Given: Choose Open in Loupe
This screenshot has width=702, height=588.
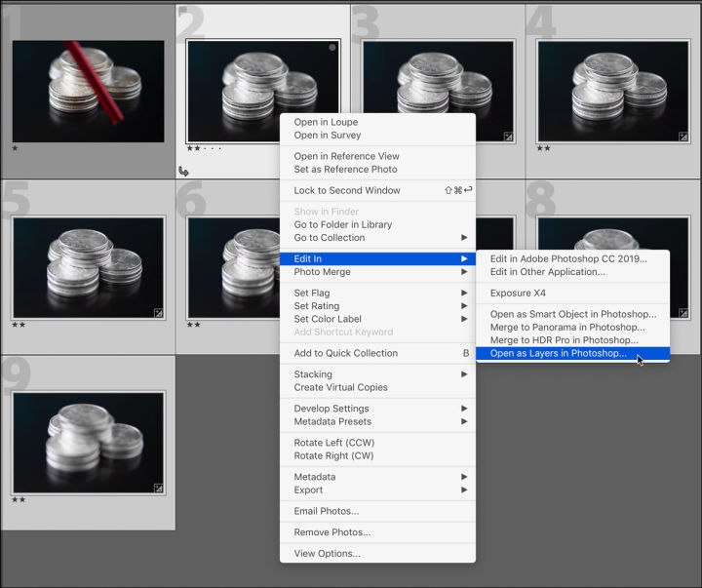Looking at the screenshot, I should [377, 122].
